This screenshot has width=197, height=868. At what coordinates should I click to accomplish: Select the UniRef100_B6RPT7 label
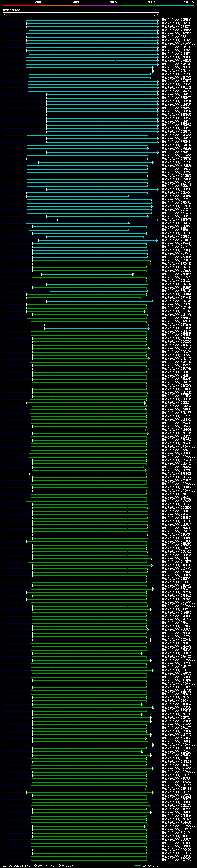(x=177, y=94)
